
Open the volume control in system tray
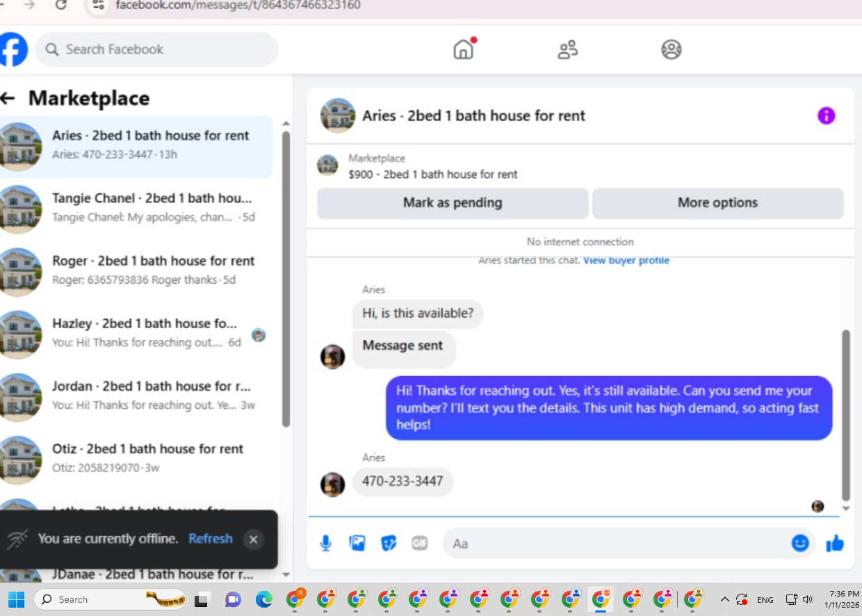[x=808, y=599]
